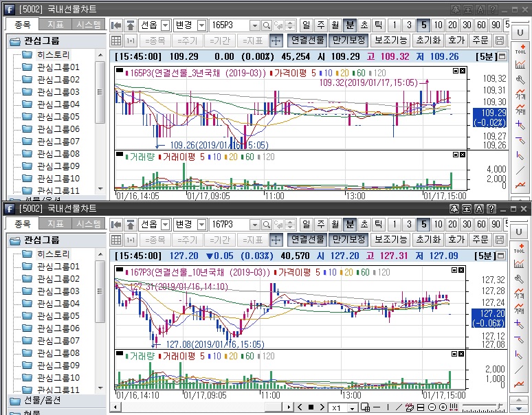The image size is (532, 415).
Task: Open the x1 speed dropdown below the bottom chart
Action: tap(353, 407)
